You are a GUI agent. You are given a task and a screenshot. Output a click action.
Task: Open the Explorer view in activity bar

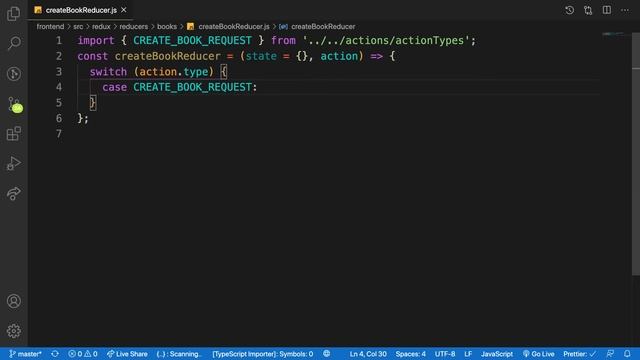click(13, 13)
